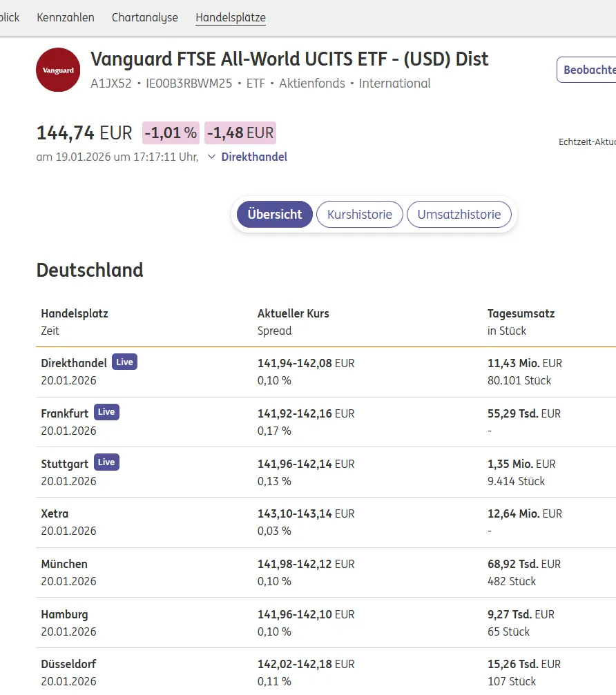
Task: Click the Tagesumsatz column header
Action: pos(521,313)
